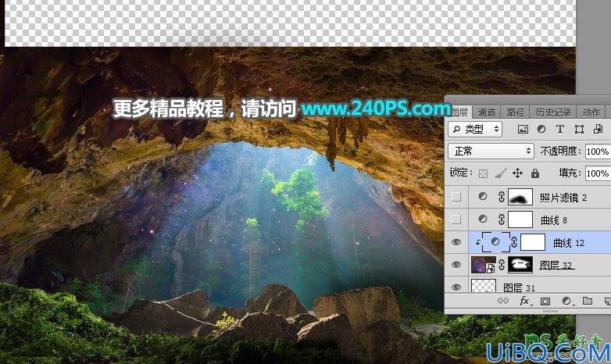Select layer name 照片滤镜 2
The image size is (611, 364).
tap(563, 198)
